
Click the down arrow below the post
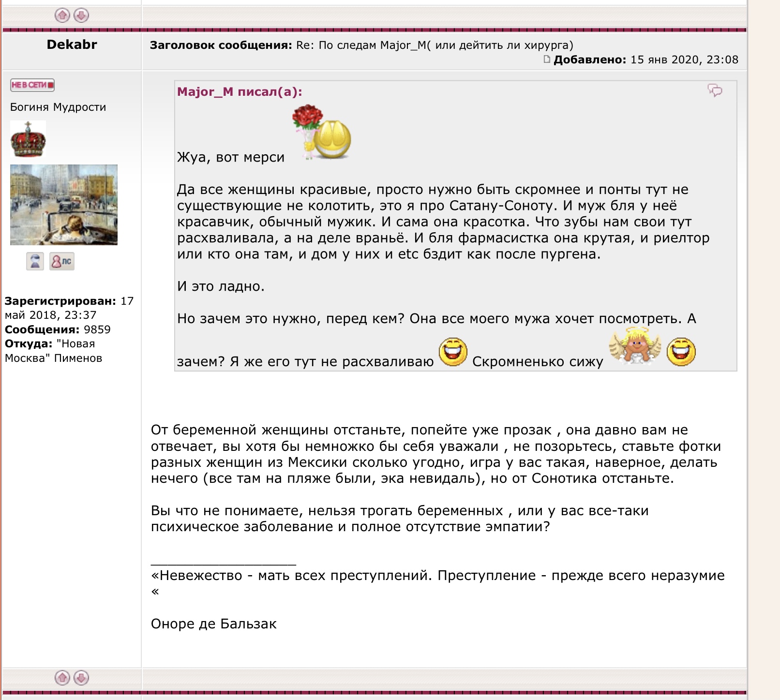tap(81, 678)
